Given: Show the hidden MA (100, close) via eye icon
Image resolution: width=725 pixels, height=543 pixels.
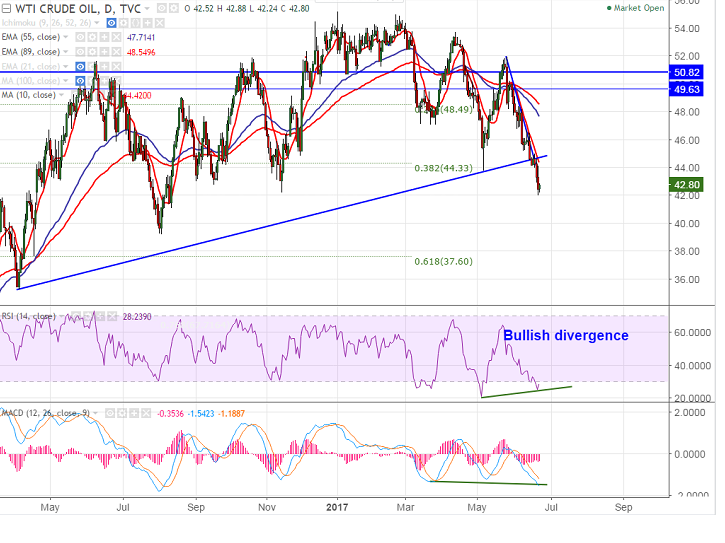Looking at the screenshot, I should click(x=80, y=81).
